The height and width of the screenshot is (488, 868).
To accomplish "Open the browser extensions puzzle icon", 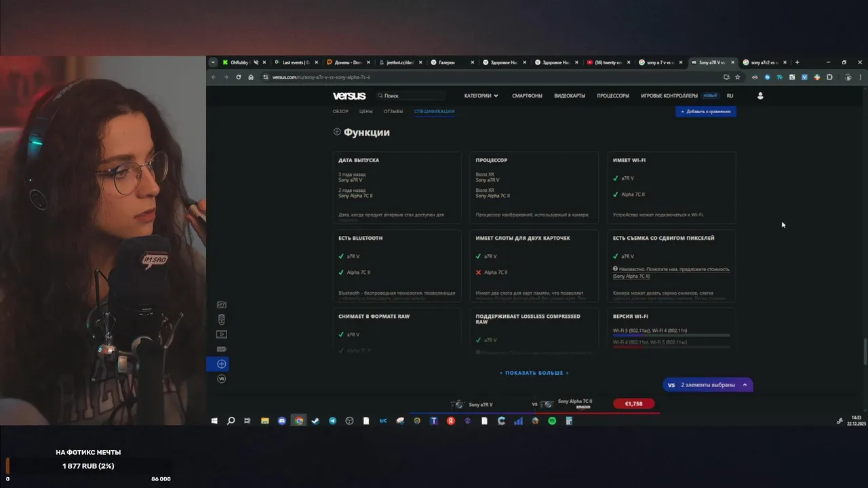I will coord(829,77).
